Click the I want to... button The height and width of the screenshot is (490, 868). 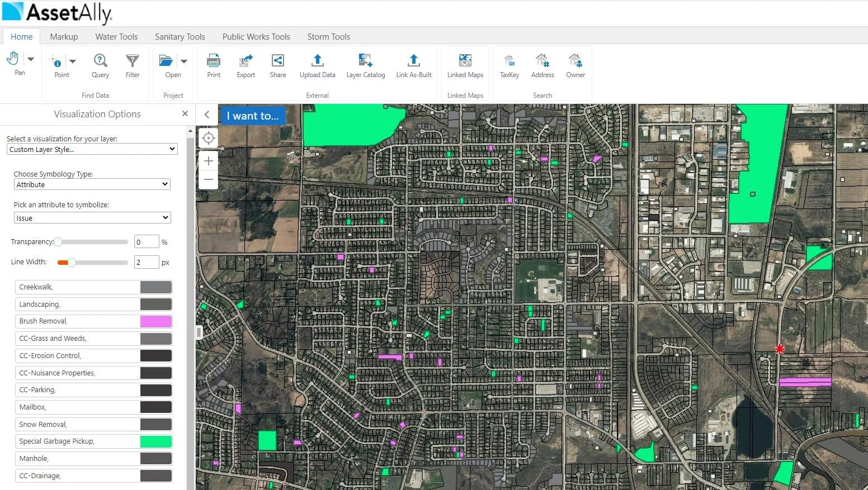point(253,116)
